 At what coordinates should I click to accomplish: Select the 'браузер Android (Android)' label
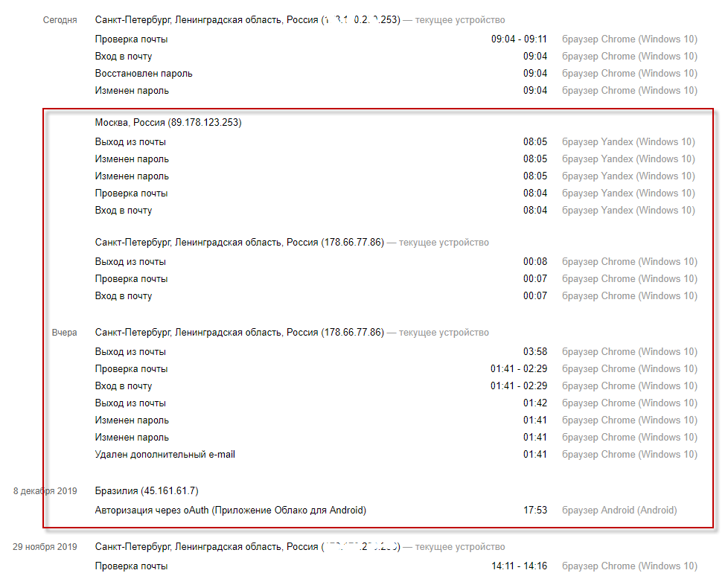tap(619, 511)
